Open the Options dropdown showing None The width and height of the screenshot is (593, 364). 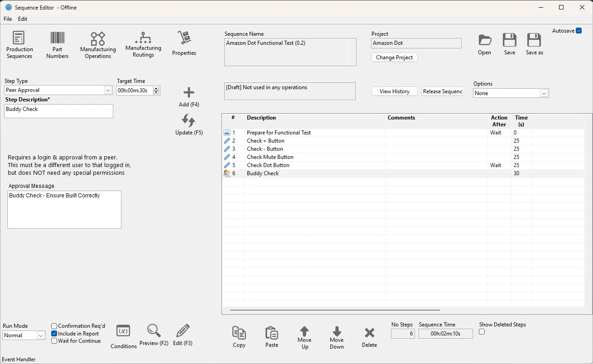544,93
